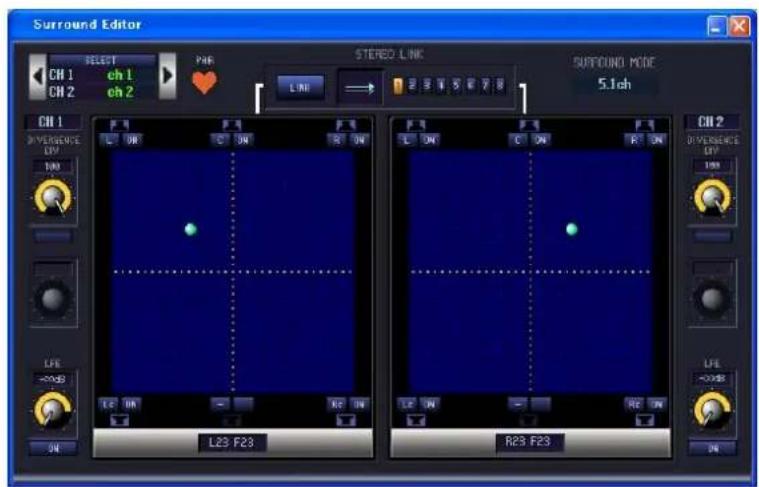Choose stereo link pattern 6
This screenshot has width=759, height=487.
tap(470, 85)
